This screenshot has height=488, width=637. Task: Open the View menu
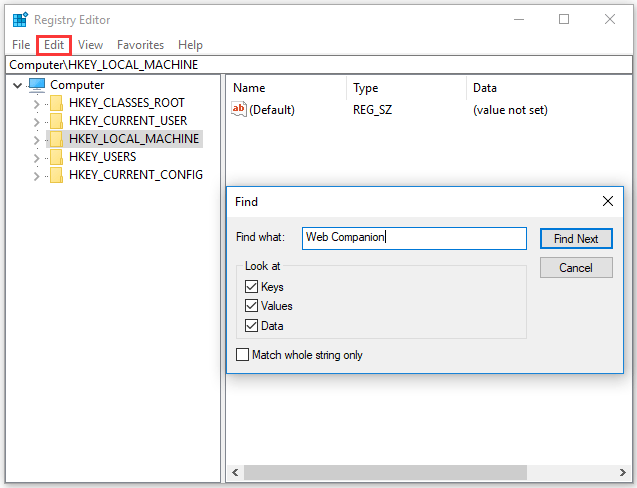tap(90, 45)
